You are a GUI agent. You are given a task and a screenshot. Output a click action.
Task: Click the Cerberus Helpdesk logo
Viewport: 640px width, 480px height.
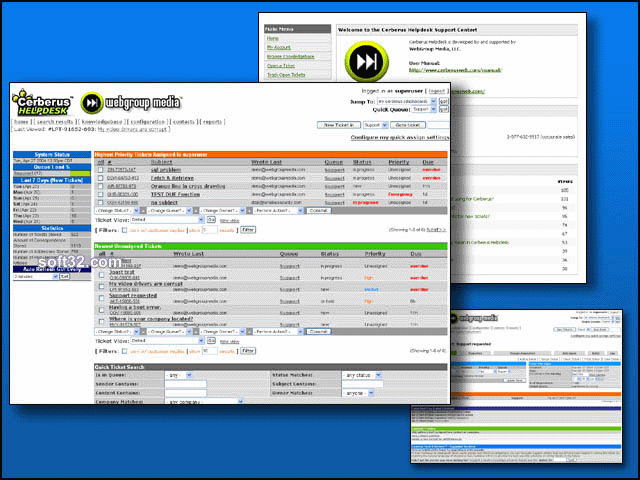[42, 102]
